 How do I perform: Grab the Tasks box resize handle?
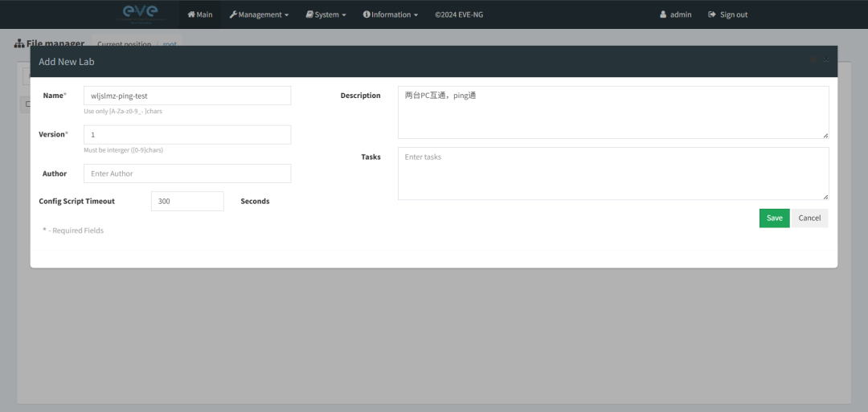(x=825, y=197)
